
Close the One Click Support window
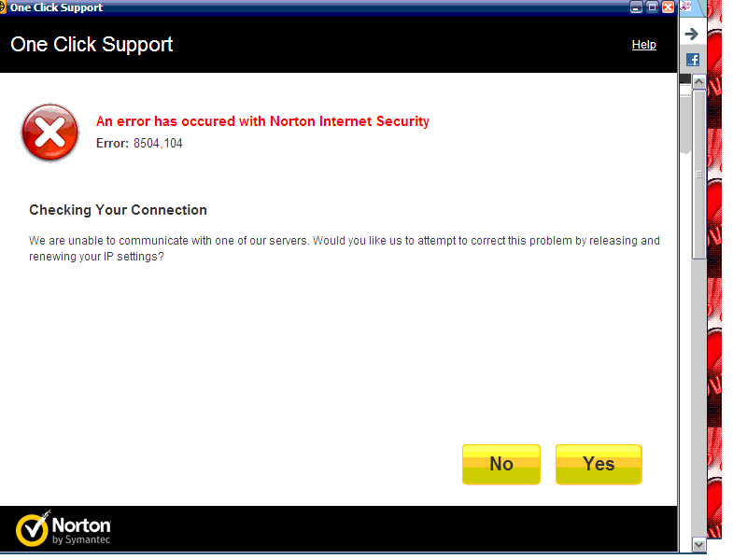pos(668,7)
